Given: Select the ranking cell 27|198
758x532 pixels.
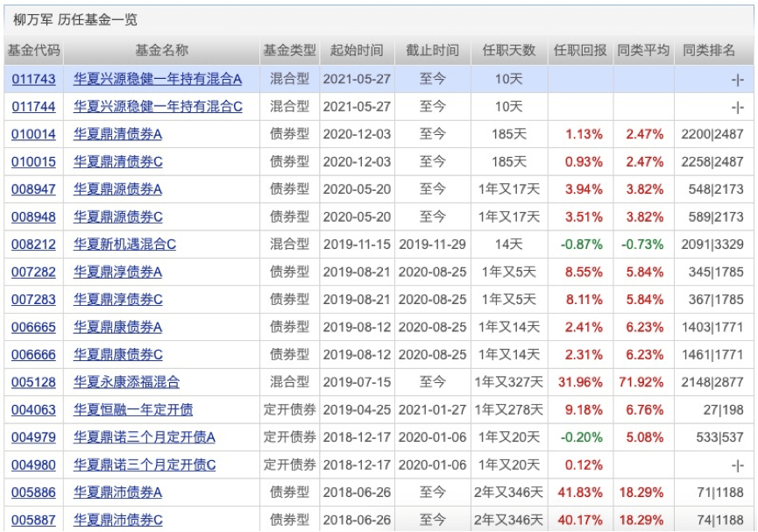Looking at the screenshot, I should click(714, 409).
